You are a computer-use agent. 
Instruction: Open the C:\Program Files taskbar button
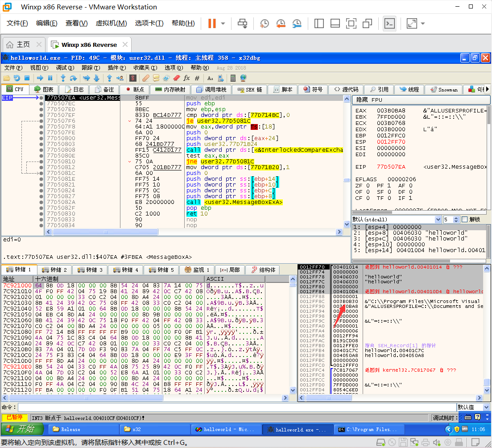tap(369, 429)
